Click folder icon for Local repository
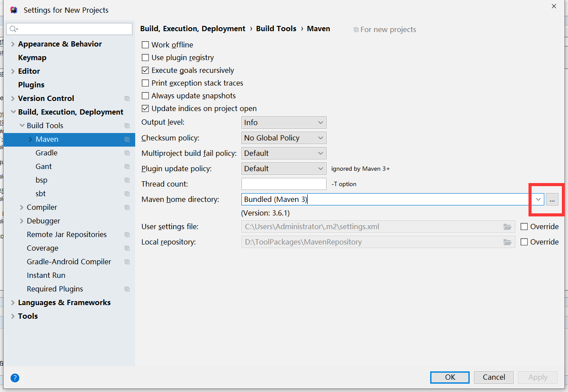The image size is (568, 392). [x=507, y=242]
